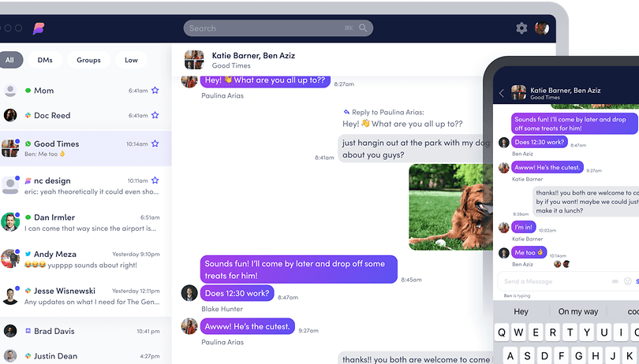
Task: Tap the back chevron in the phone header
Action: [502, 93]
